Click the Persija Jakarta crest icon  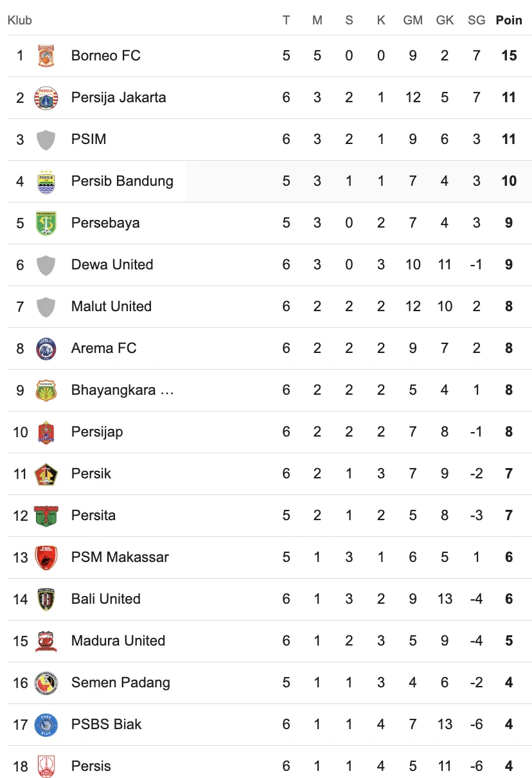[x=46, y=98]
